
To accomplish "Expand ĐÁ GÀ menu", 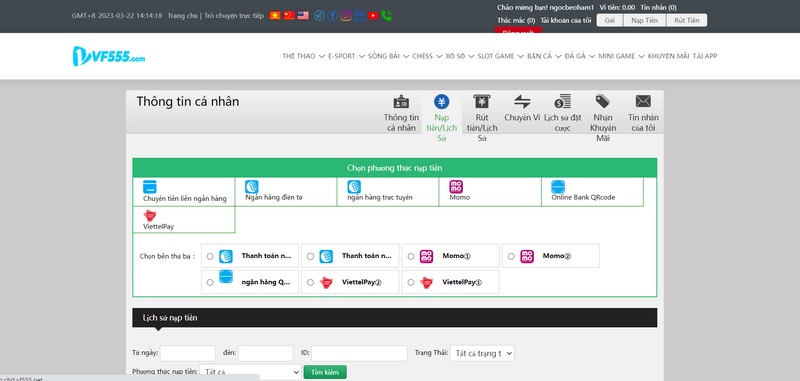I will coord(580,56).
